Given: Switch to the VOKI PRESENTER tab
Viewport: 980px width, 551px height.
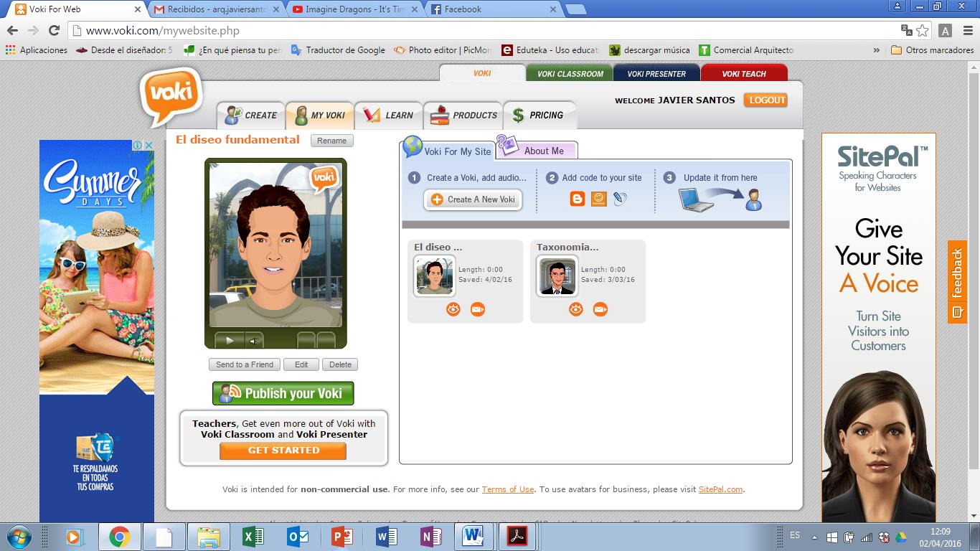Looking at the screenshot, I should click(656, 73).
